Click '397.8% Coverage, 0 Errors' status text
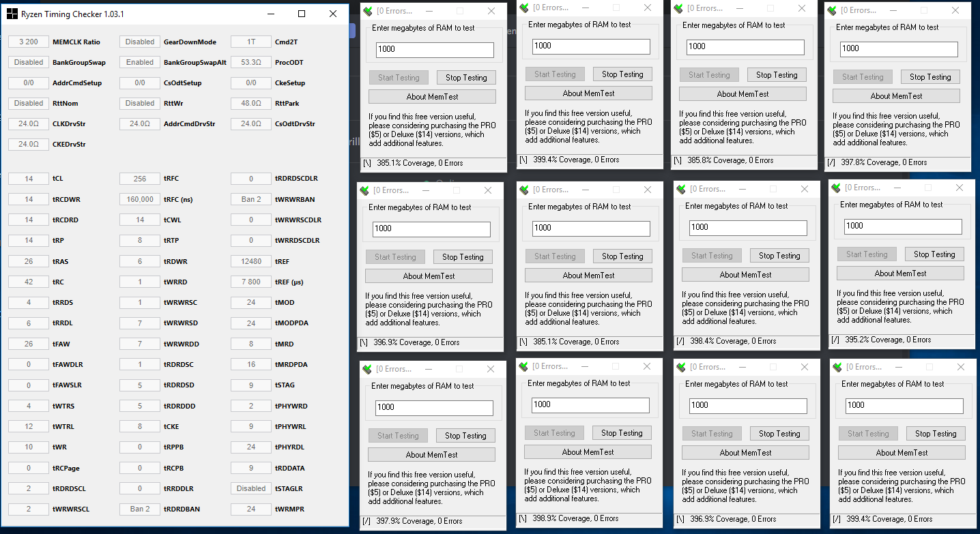 (x=884, y=162)
